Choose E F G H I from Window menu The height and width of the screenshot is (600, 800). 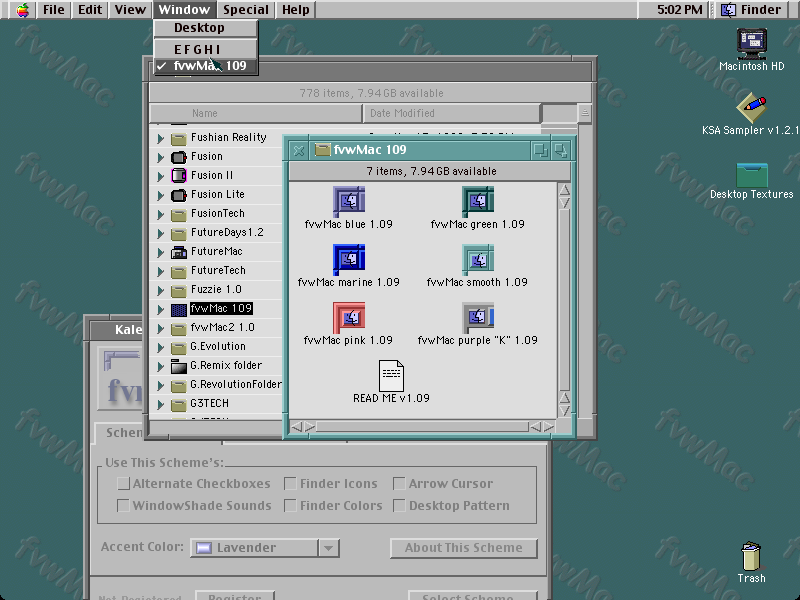point(206,49)
